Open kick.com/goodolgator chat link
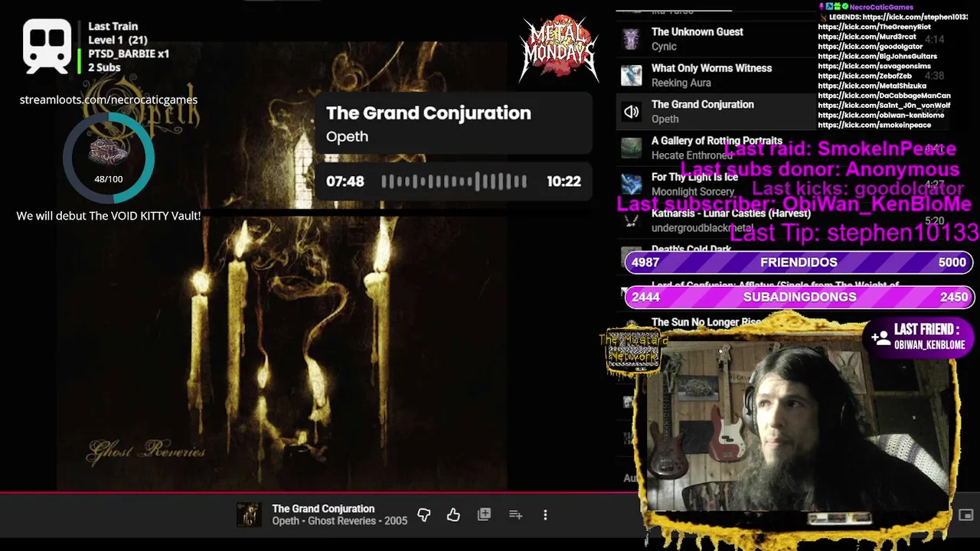Viewport: 980px width, 551px height. click(x=870, y=47)
